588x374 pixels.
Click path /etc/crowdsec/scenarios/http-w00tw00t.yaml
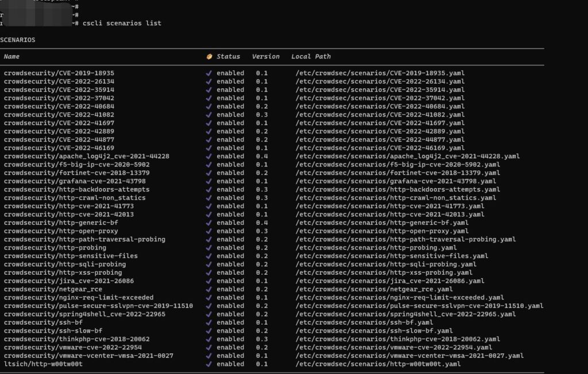pyautogui.click(x=378, y=364)
